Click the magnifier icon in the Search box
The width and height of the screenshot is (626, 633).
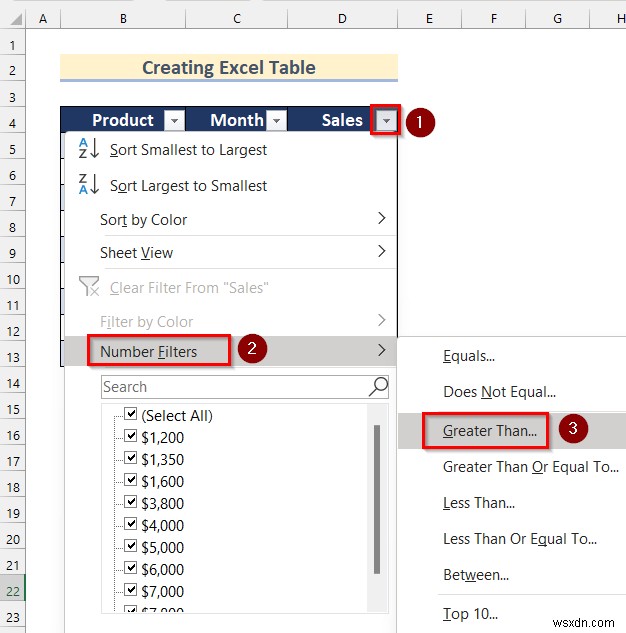point(378,387)
